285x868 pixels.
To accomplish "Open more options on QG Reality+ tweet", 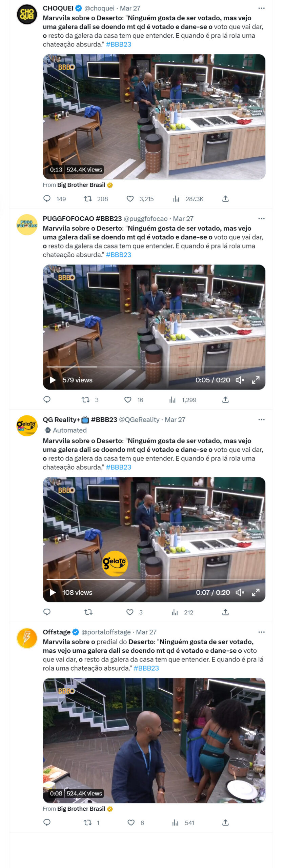I will (x=261, y=420).
